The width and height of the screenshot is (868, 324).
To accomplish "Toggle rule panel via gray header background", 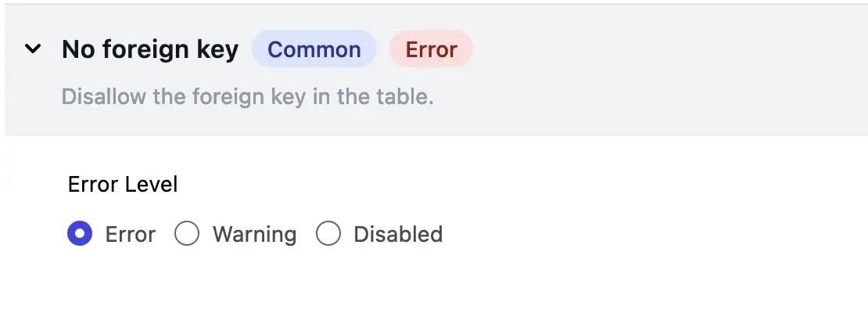I will pos(664,69).
